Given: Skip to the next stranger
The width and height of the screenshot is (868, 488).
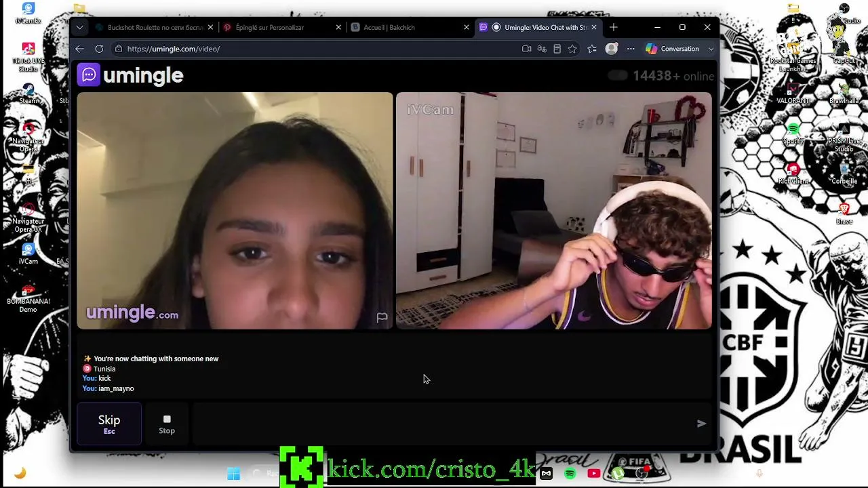Looking at the screenshot, I should coord(109,424).
